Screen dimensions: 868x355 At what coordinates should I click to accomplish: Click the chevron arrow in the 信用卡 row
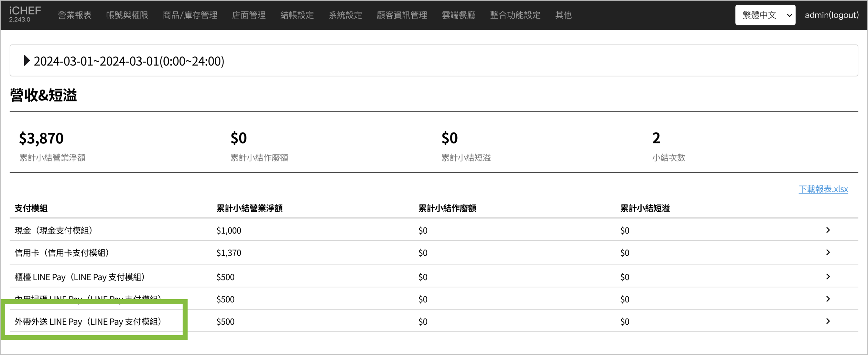pyautogui.click(x=828, y=252)
